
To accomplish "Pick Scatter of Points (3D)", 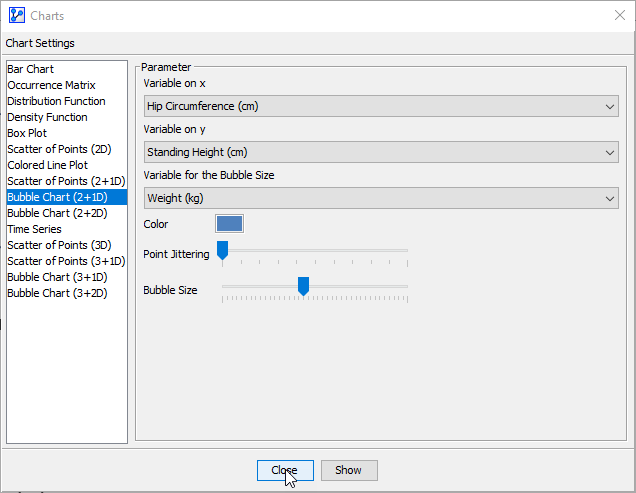I will tap(59, 245).
